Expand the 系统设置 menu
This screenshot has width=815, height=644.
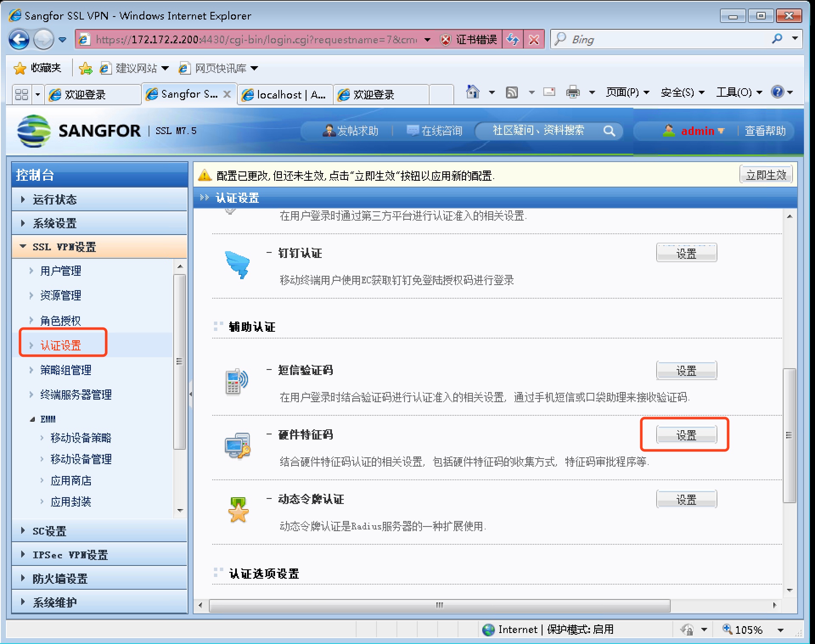click(54, 223)
